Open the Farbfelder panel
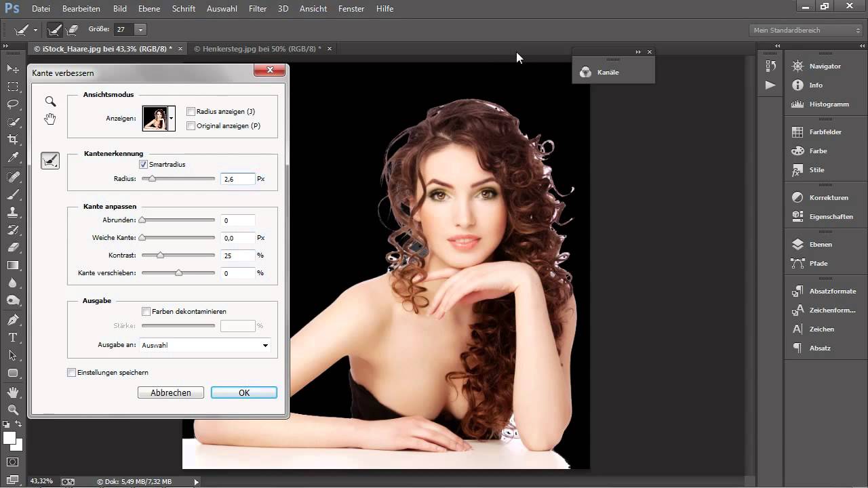Screen dimensions: 868x488 [x=825, y=132]
